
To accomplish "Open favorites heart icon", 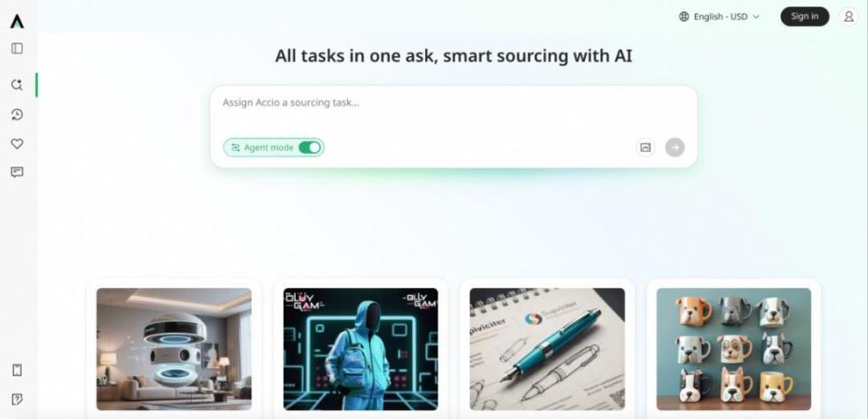I will tap(17, 144).
